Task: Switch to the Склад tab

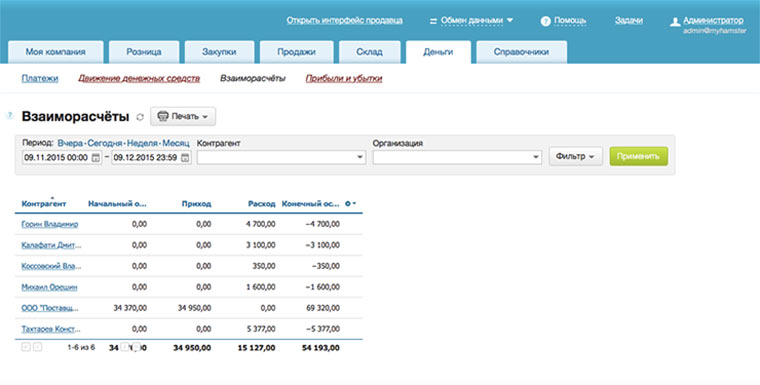Action: (369, 52)
